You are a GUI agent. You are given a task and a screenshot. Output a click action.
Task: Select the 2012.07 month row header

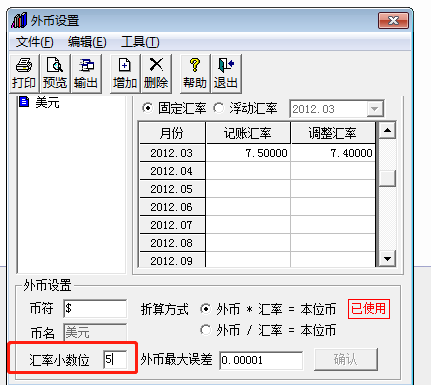point(172,225)
